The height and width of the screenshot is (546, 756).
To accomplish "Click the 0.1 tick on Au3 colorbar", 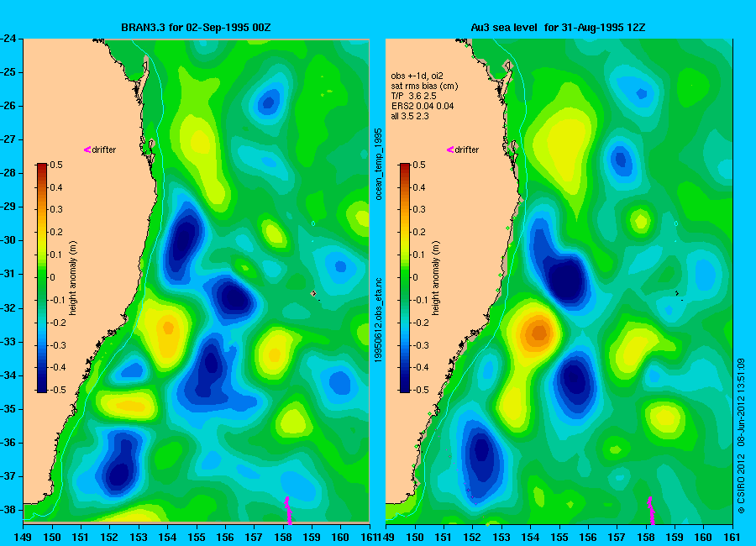I will (419, 255).
